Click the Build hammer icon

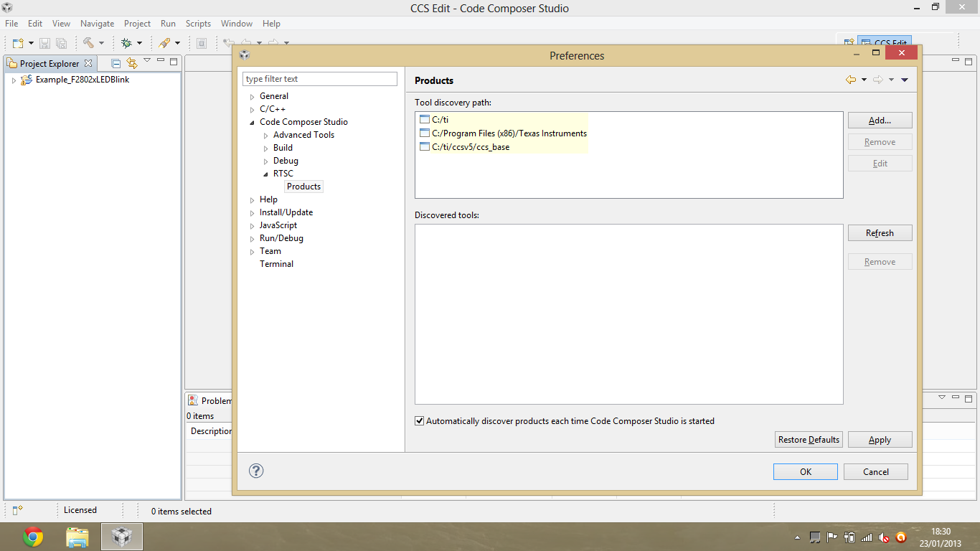click(x=89, y=44)
